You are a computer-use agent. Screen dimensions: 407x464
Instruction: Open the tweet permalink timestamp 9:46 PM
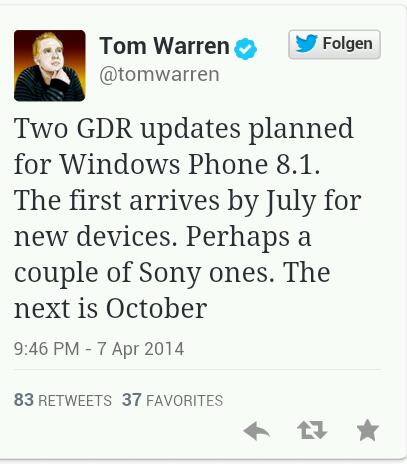tap(46, 349)
